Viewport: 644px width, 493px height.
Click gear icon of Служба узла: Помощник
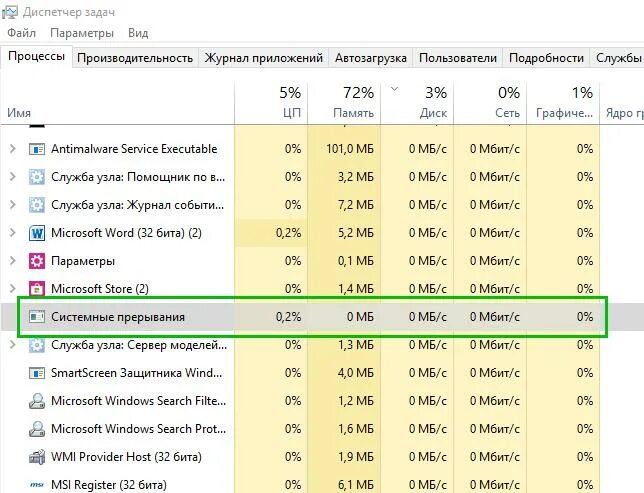point(37,177)
